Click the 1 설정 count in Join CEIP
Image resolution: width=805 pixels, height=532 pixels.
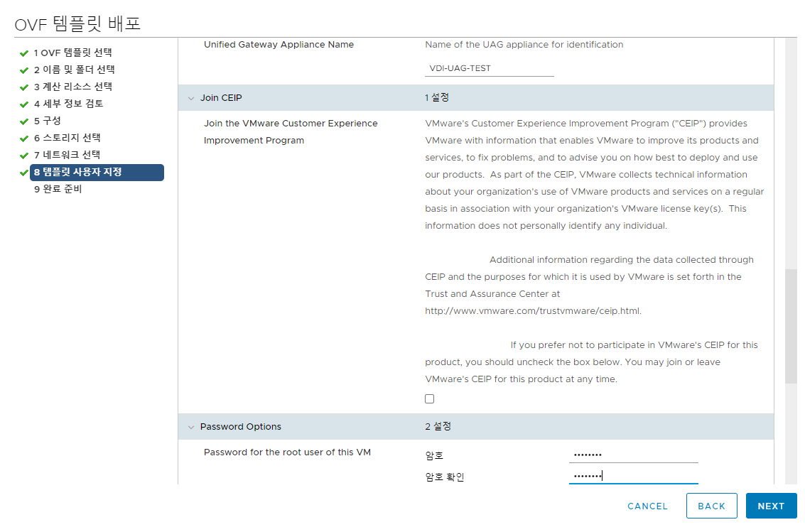pos(437,97)
